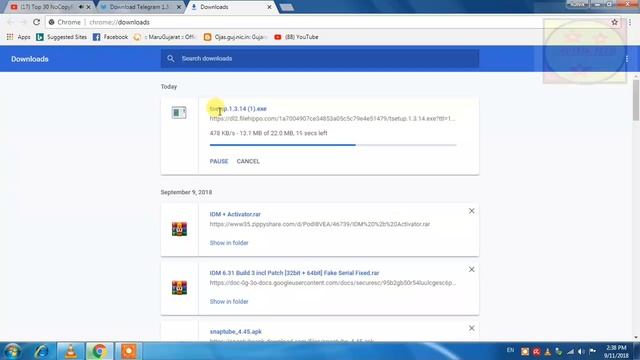The width and height of the screenshot is (640, 360).
Task: Open a new tab with the new-tab button
Action: click(287, 7)
